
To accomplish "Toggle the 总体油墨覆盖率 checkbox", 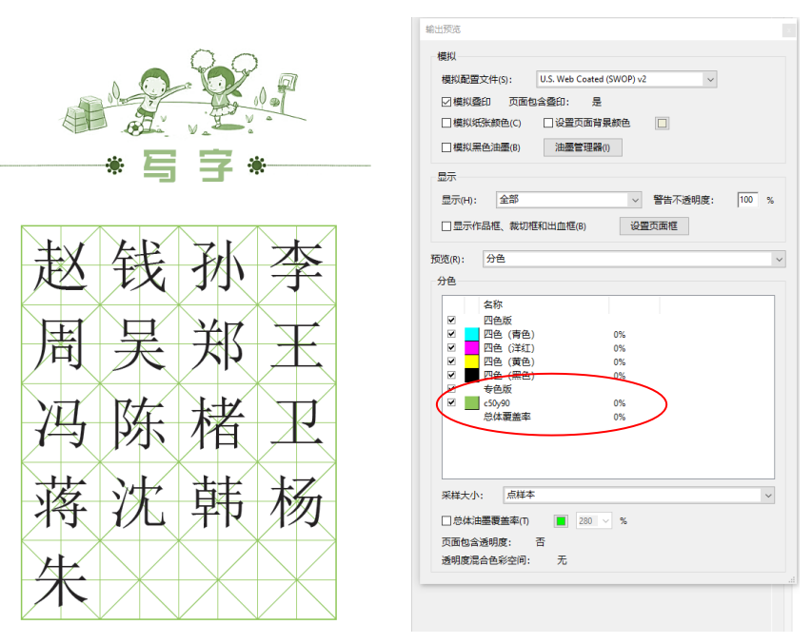I will coord(446,521).
